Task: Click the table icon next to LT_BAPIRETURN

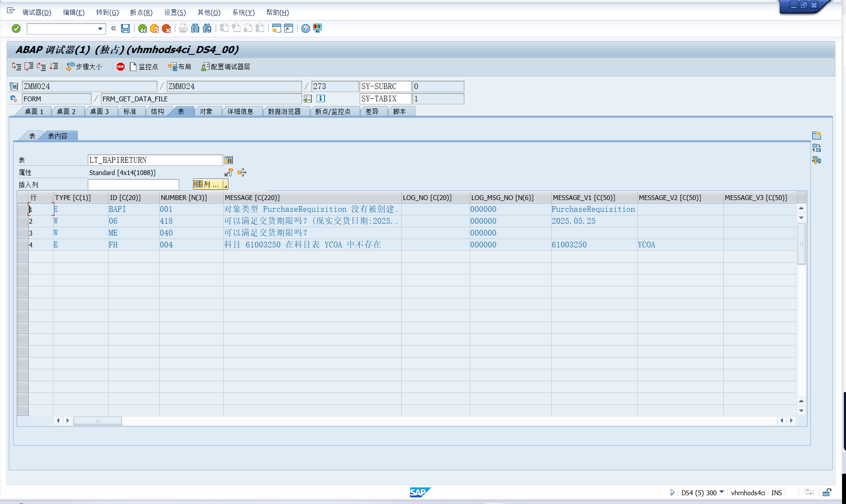Action: (228, 160)
